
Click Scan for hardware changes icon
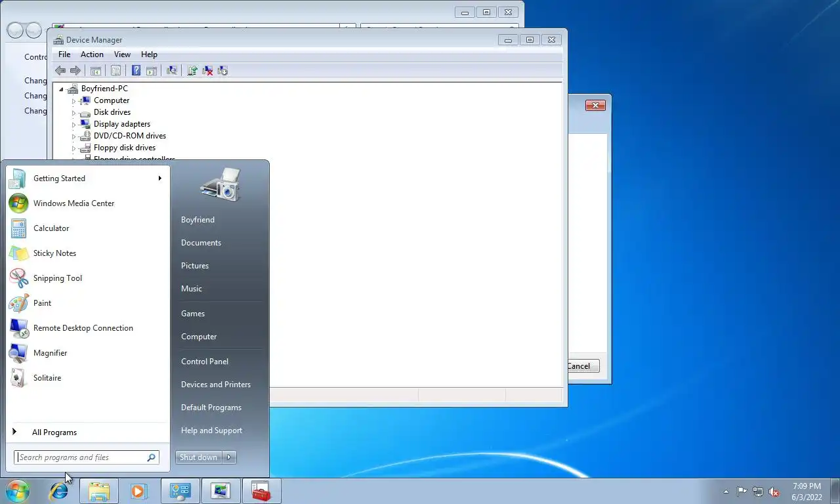click(172, 70)
